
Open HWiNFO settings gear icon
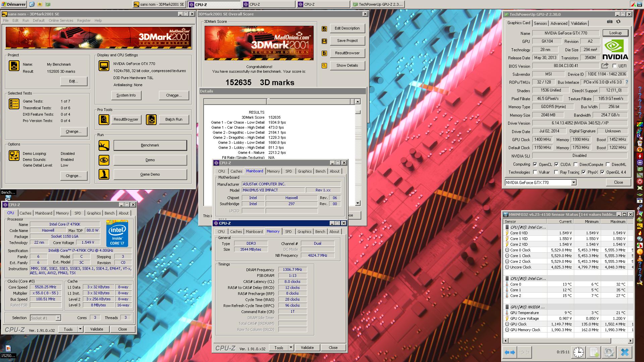pyautogui.click(x=609, y=352)
